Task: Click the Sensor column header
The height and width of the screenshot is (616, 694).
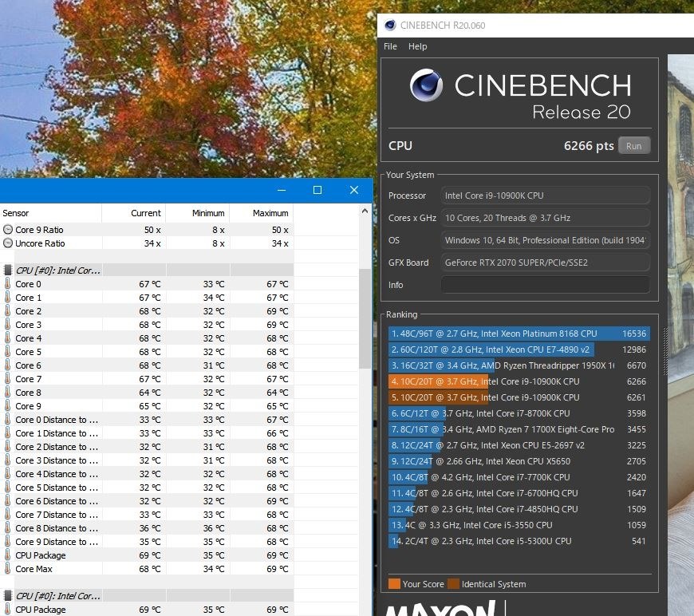Action: click(x=51, y=213)
